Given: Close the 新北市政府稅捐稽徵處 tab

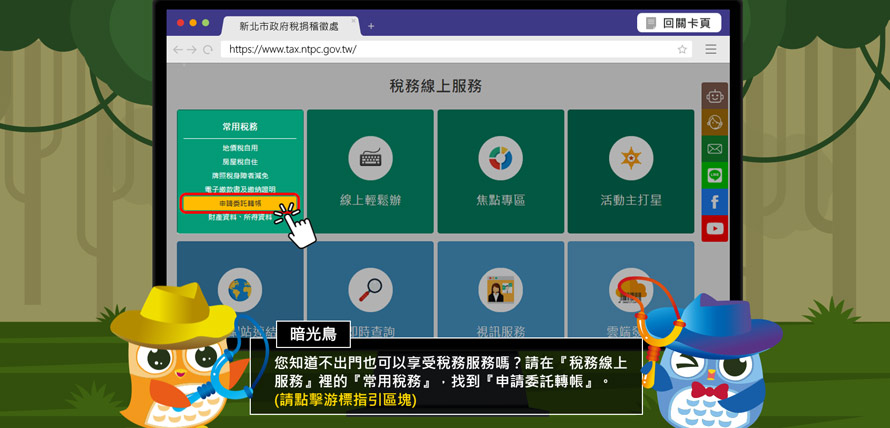Looking at the screenshot, I should point(354,20).
